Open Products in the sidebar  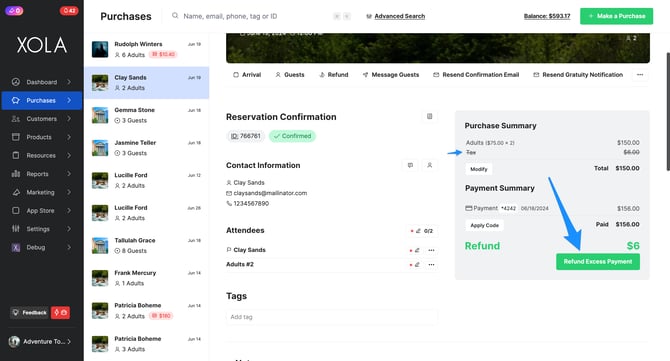(x=41, y=137)
